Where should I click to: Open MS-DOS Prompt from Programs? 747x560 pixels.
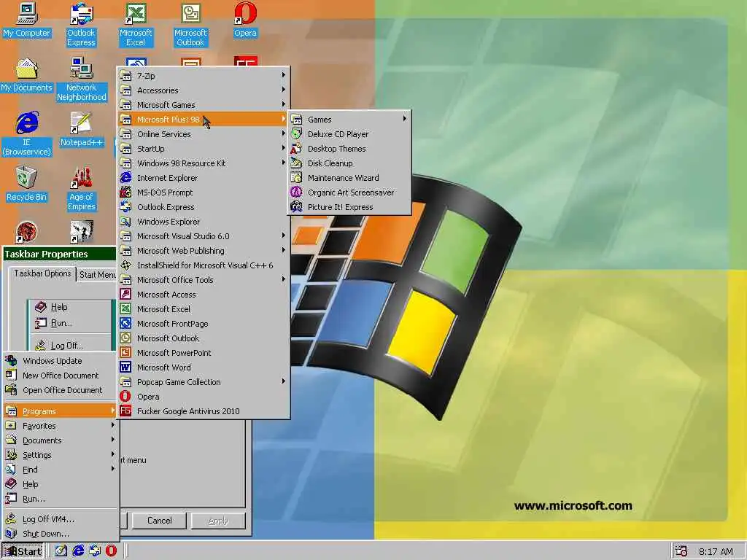pyautogui.click(x=204, y=192)
